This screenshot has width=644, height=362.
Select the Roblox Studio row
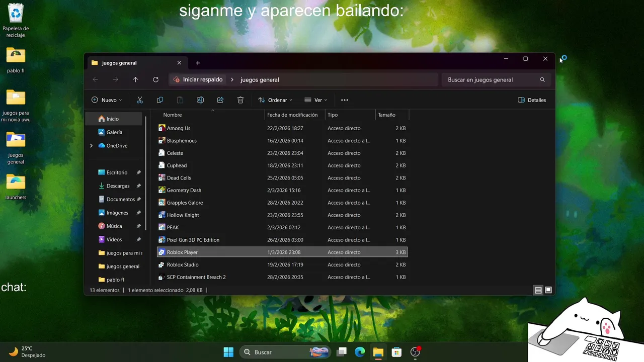coord(282,265)
